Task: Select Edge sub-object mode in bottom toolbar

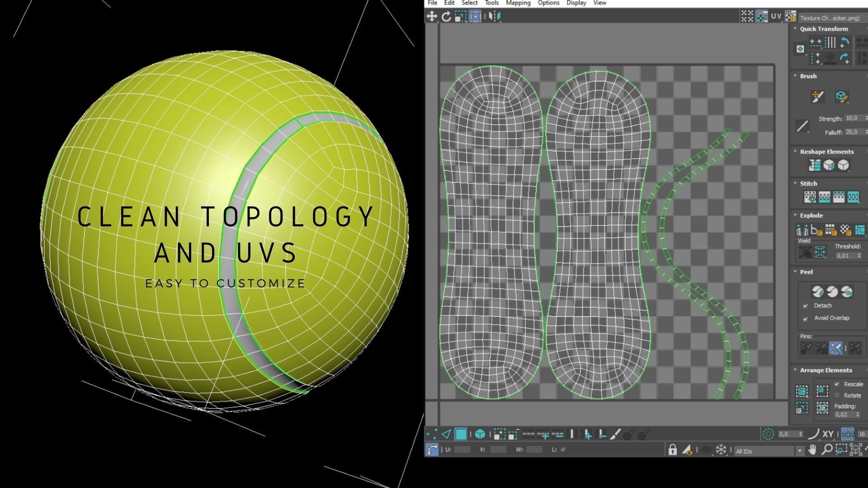Action: 446,435
